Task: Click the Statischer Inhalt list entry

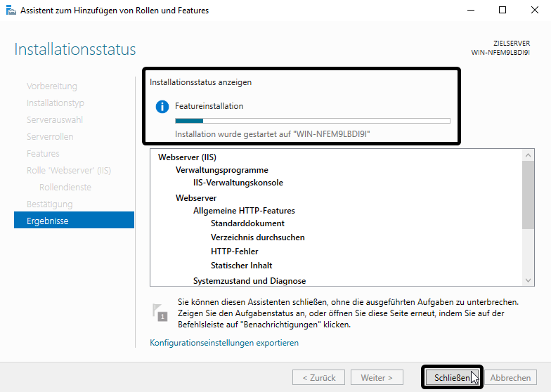Action: tap(242, 266)
